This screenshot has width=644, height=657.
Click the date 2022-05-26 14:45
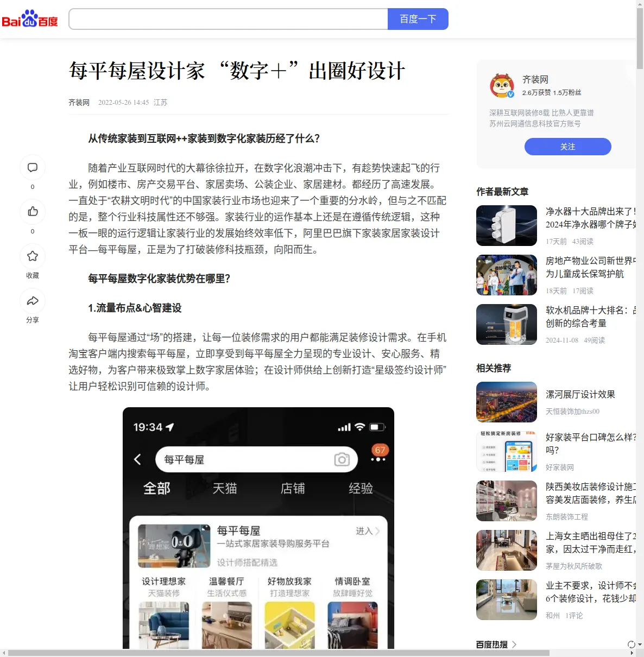(x=123, y=103)
